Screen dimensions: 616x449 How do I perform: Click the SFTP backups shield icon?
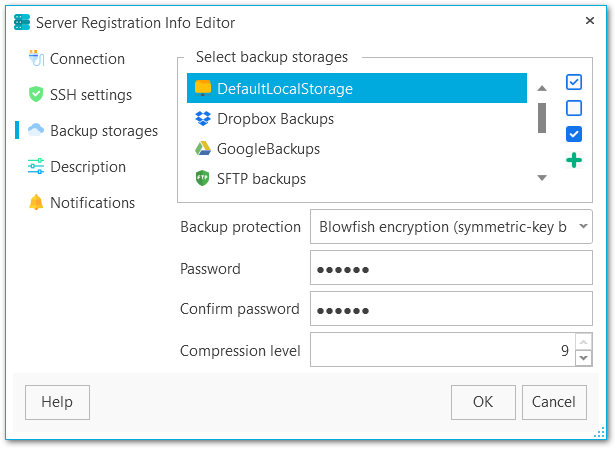[202, 179]
